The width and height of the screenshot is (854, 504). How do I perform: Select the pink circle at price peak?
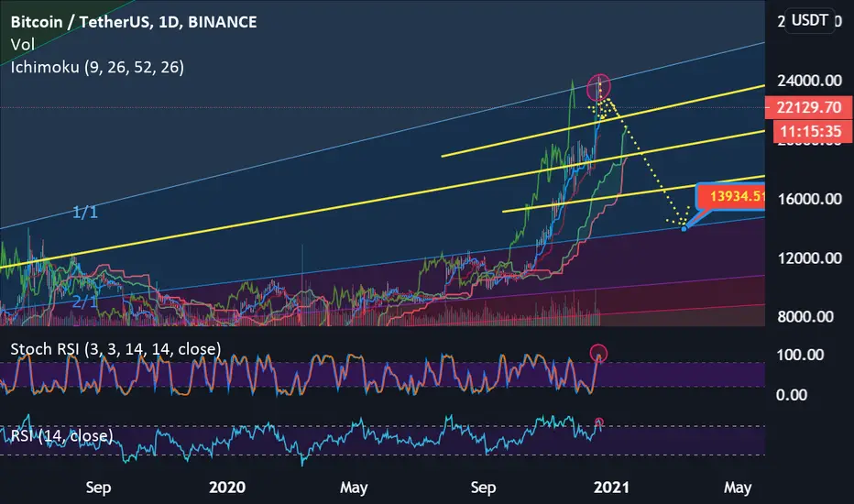pyautogui.click(x=598, y=87)
